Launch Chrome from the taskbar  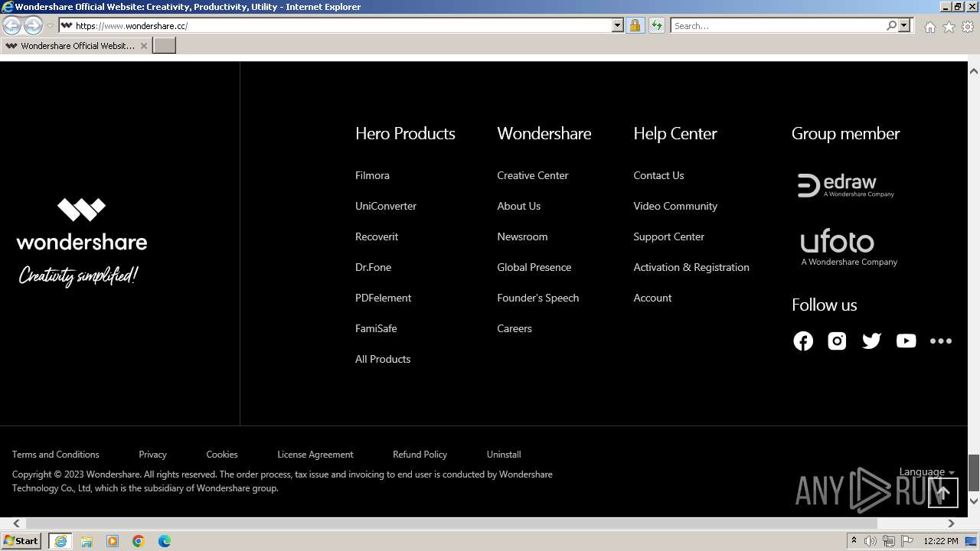139,541
